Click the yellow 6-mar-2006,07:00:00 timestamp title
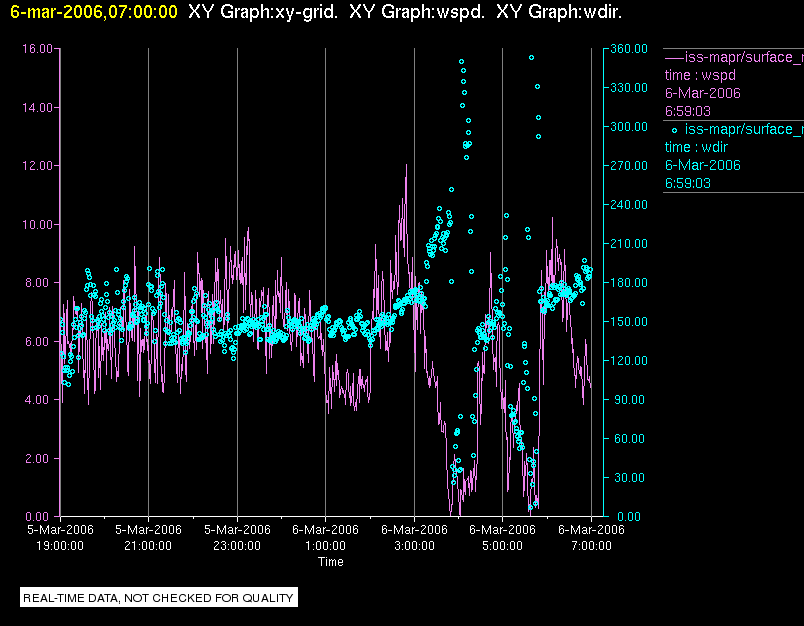 click(94, 12)
